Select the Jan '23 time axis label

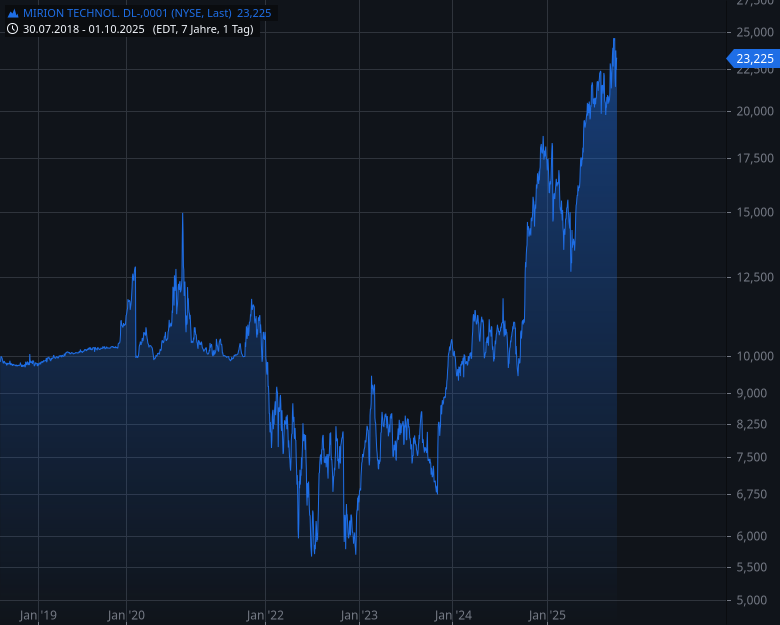click(358, 615)
